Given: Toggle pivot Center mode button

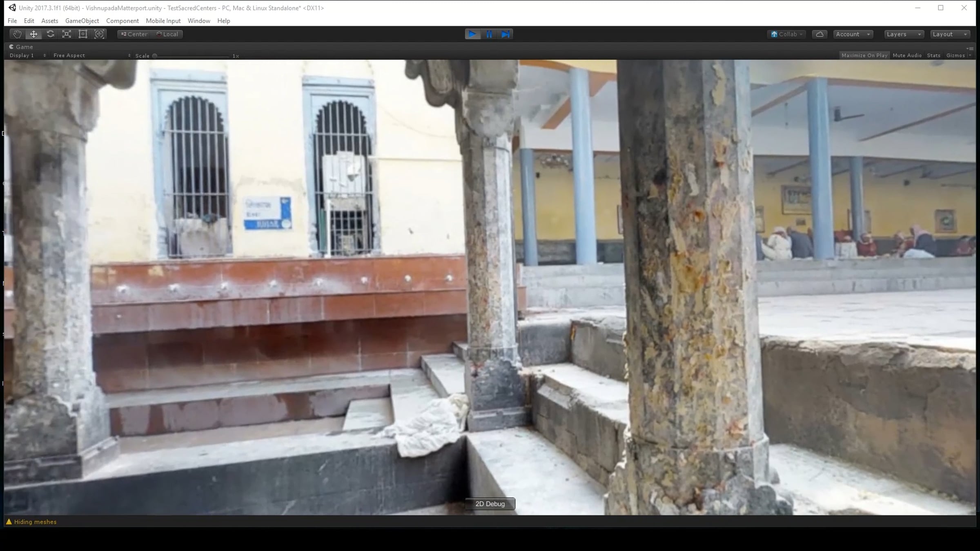Looking at the screenshot, I should pos(134,34).
